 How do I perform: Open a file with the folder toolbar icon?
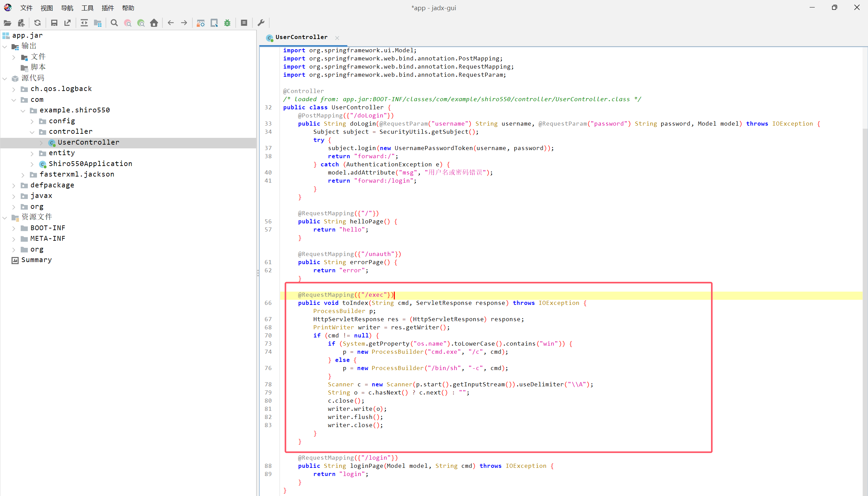(7, 23)
